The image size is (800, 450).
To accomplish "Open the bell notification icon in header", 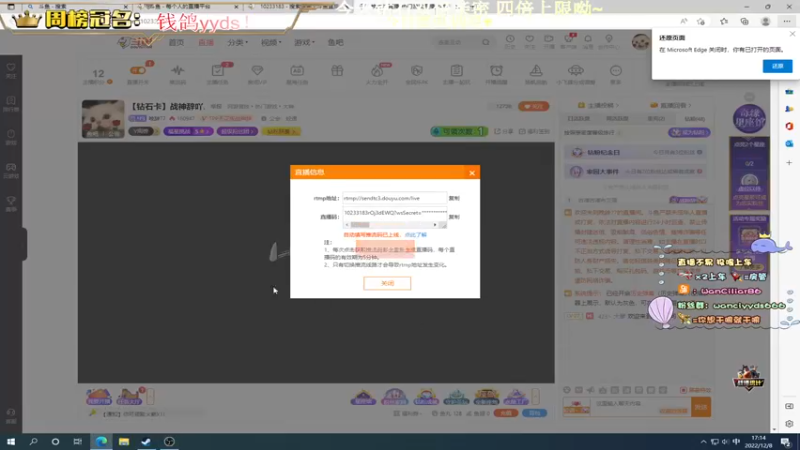I will [x=588, y=41].
